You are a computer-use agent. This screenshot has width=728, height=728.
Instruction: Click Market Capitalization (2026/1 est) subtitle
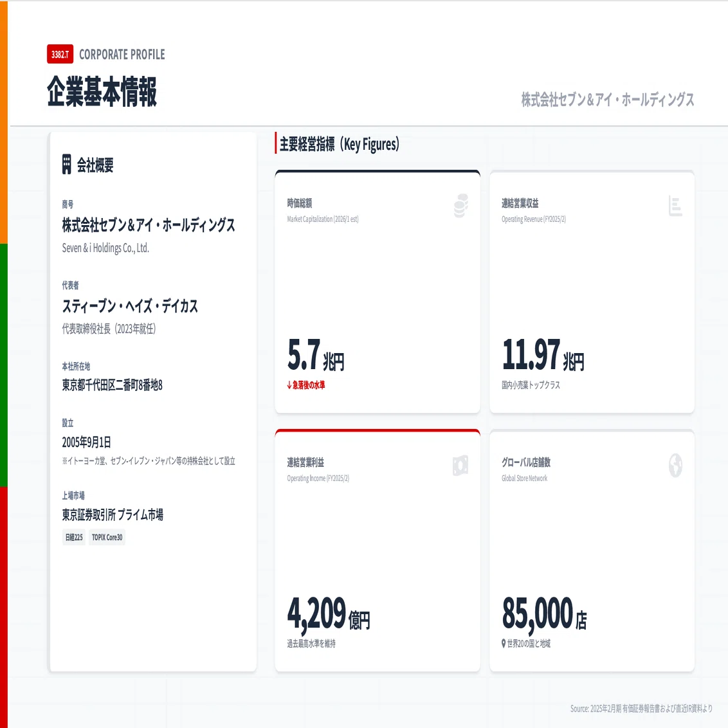(323, 219)
